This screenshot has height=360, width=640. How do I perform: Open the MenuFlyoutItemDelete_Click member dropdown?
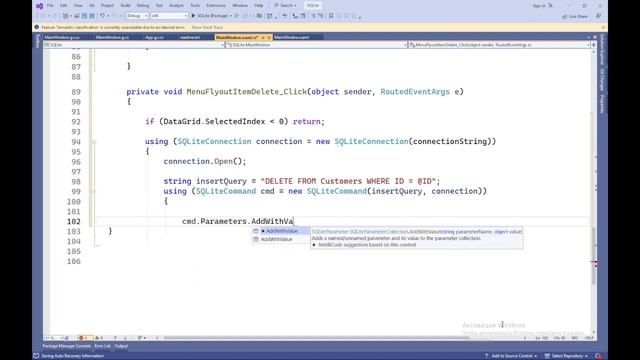point(499,45)
